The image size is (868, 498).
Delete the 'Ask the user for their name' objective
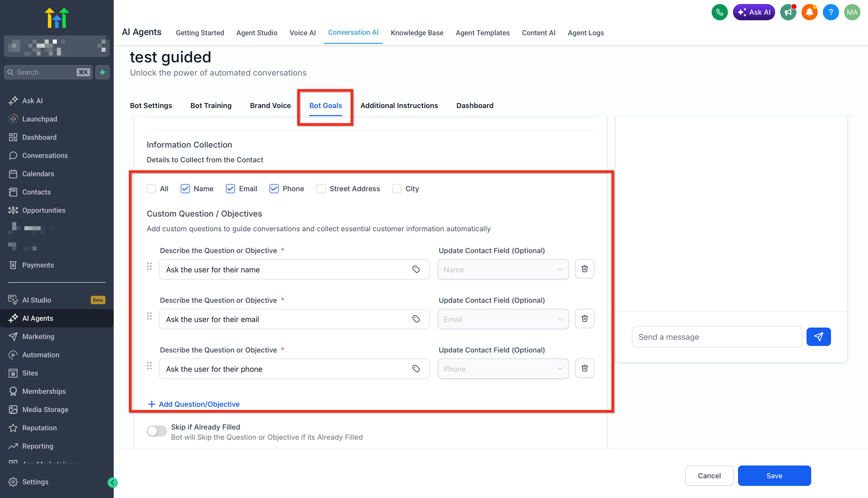[584, 269]
